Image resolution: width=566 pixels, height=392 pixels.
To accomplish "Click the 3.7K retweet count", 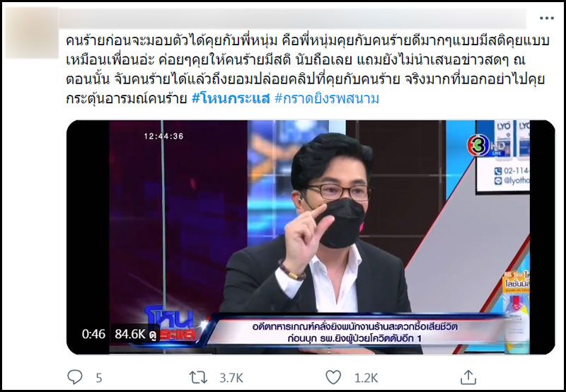I will point(231,378).
